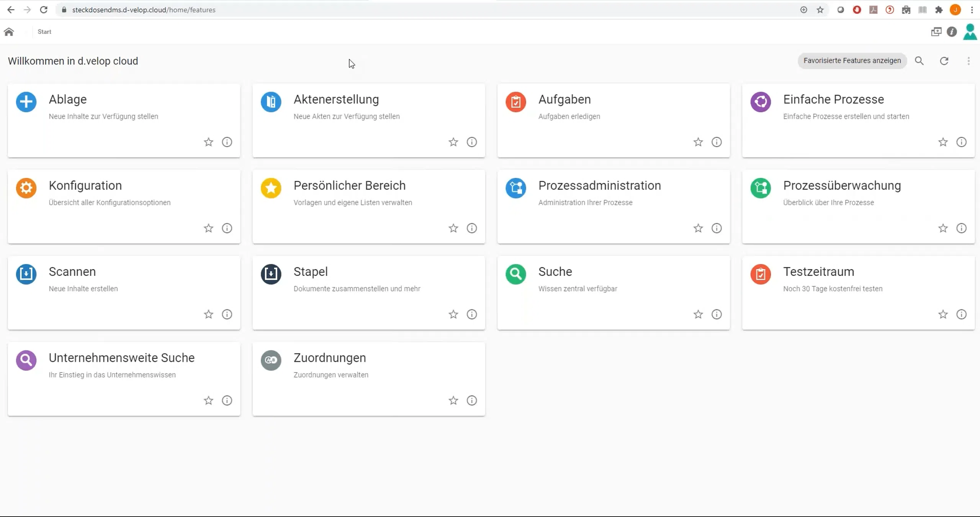Viewport: 980px width, 517px height.
Task: Open the Suche green magnifier icon
Action: pos(515,274)
